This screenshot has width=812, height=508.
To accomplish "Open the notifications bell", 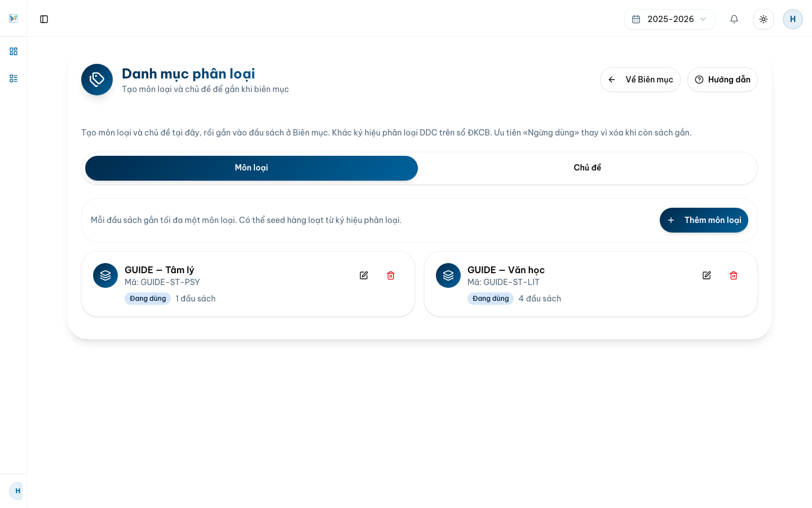I will tap(734, 19).
